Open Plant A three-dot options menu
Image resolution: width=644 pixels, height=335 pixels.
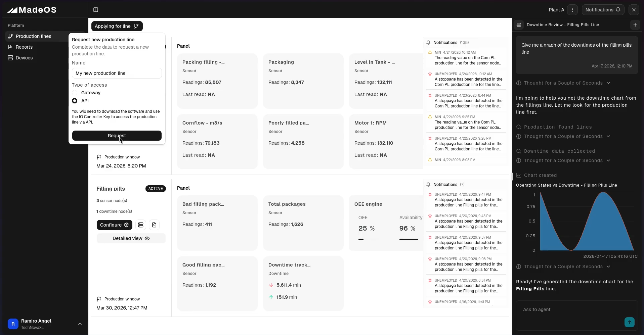tap(572, 10)
